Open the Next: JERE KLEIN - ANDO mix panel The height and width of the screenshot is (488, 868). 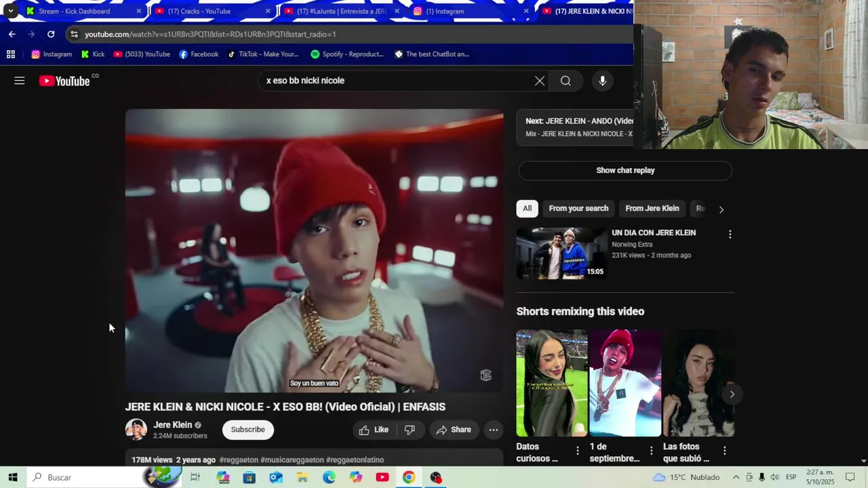[575, 127]
